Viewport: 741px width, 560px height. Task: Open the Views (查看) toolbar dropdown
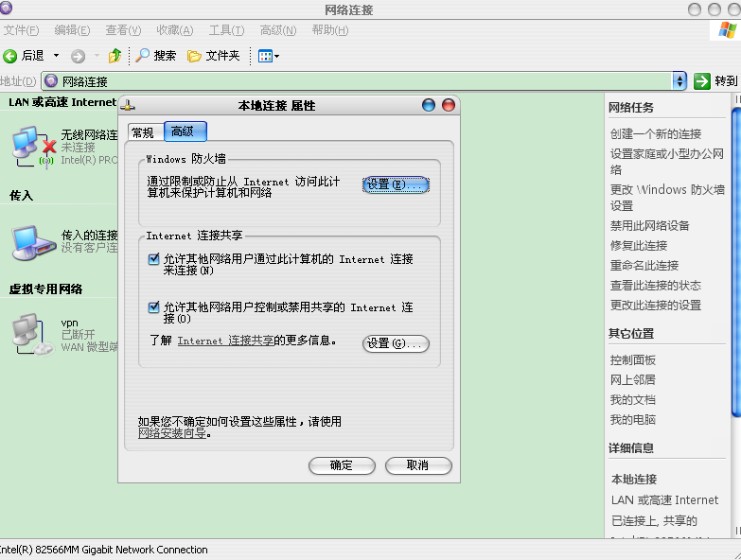[269, 56]
